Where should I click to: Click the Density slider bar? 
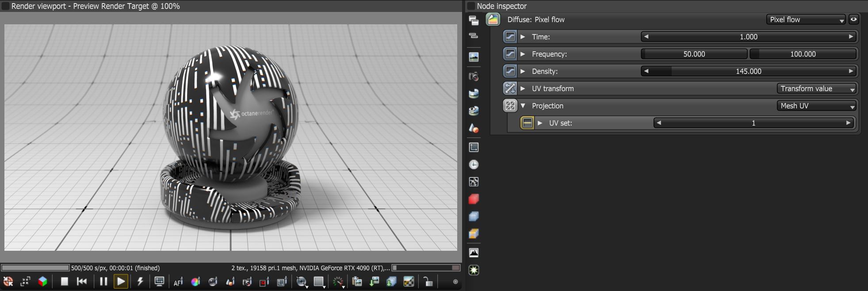coord(749,71)
